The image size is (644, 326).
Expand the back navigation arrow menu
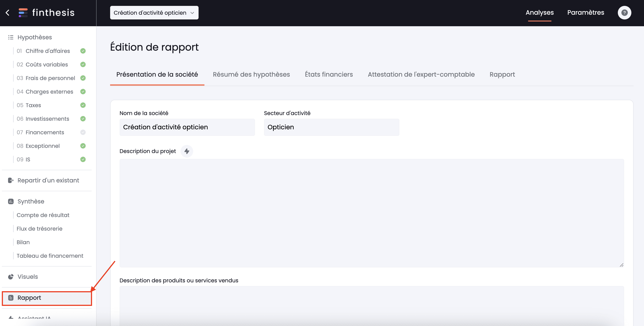tap(7, 12)
